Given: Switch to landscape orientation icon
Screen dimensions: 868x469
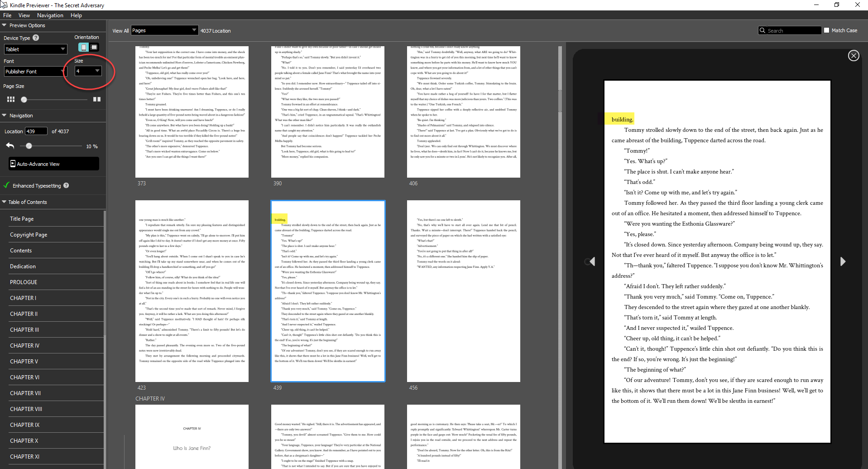Looking at the screenshot, I should pyautogui.click(x=93, y=47).
